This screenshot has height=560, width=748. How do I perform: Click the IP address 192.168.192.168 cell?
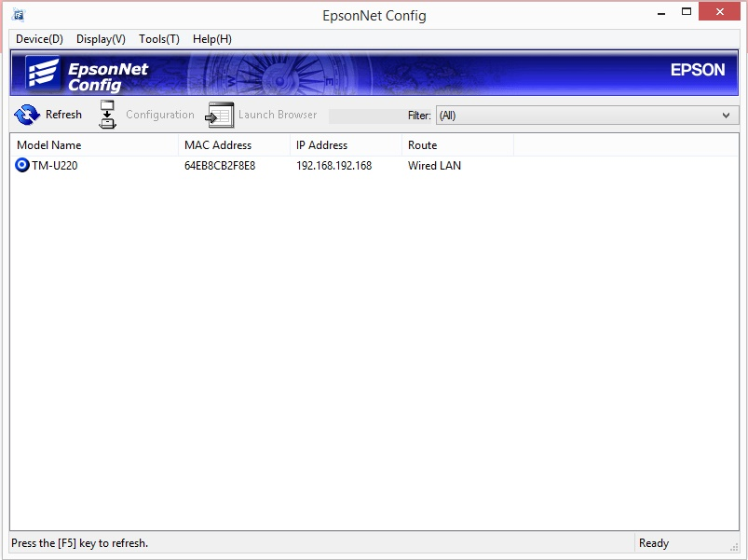point(333,166)
